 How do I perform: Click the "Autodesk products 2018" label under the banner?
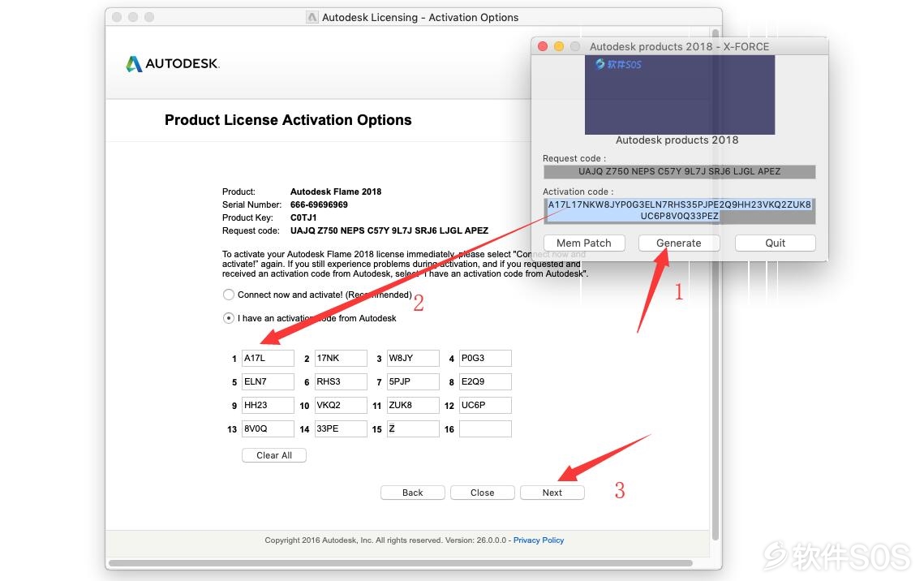677,140
